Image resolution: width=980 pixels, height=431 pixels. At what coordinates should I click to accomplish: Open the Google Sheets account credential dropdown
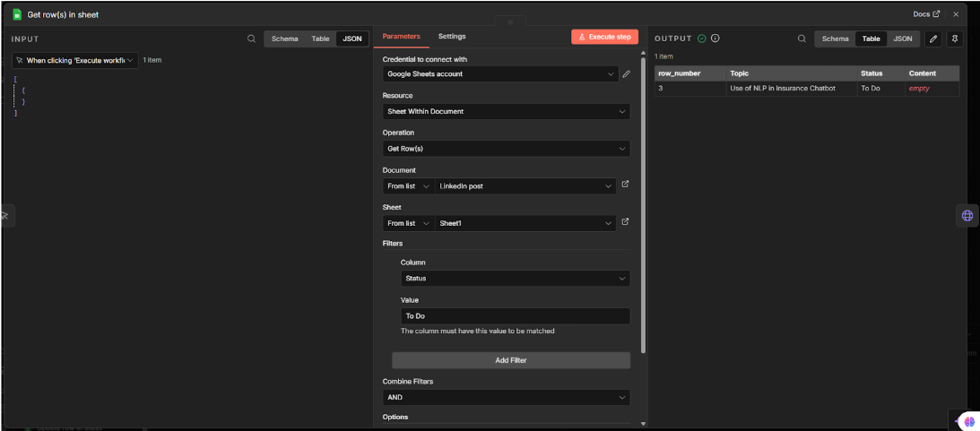pos(500,73)
